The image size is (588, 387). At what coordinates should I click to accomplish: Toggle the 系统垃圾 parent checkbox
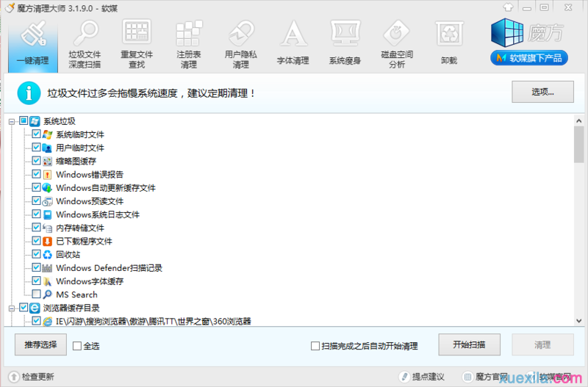pos(24,120)
